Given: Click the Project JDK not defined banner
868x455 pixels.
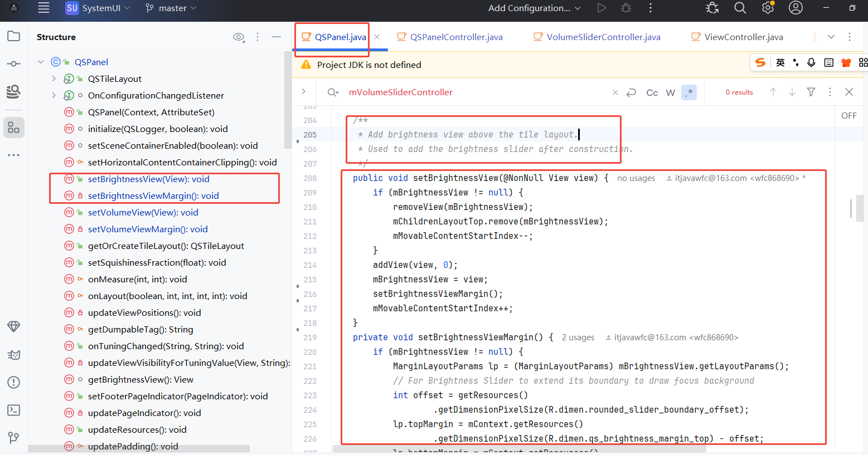Looking at the screenshot, I should click(369, 65).
